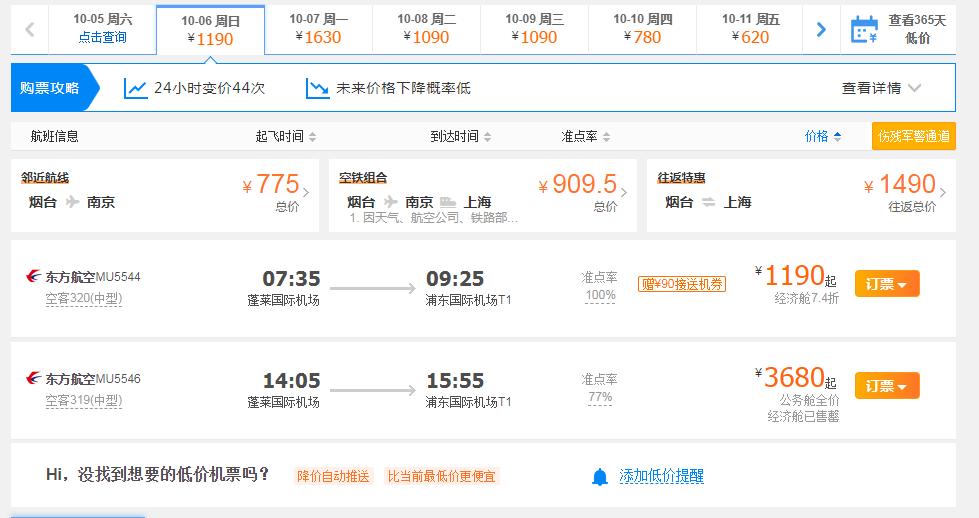Click the 100% on-time rate value
The height and width of the screenshot is (518, 979).
pos(600,295)
